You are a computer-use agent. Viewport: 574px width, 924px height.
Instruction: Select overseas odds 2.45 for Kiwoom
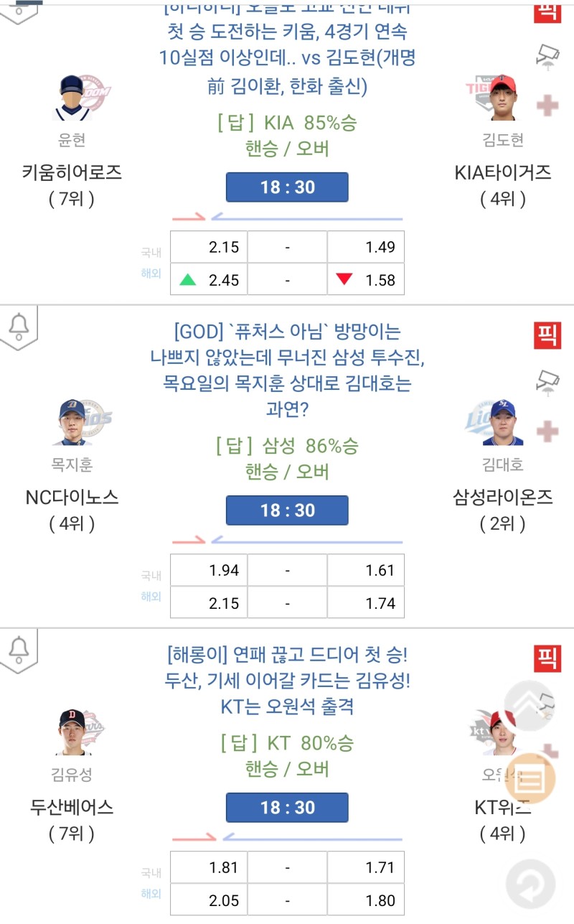tap(209, 280)
